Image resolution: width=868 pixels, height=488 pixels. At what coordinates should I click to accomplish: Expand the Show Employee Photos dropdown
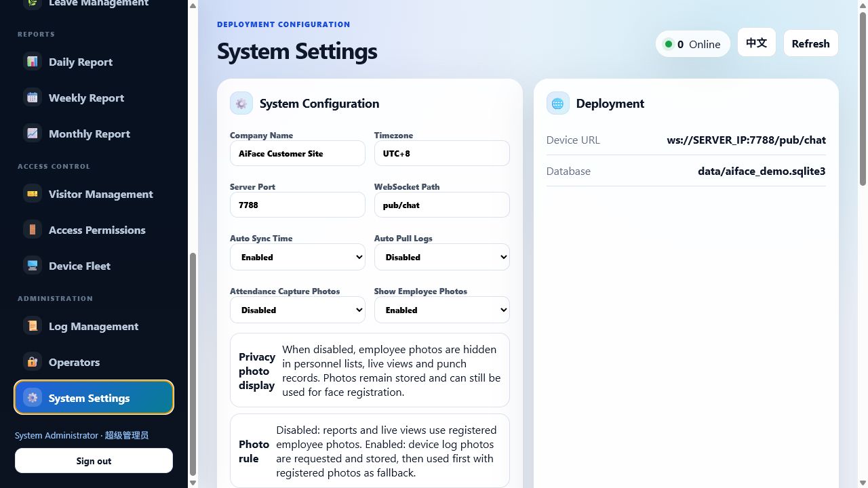pyautogui.click(x=442, y=310)
